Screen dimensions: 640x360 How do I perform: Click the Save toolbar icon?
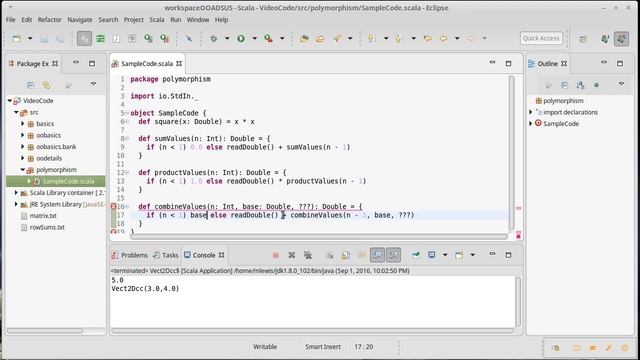coord(44,39)
